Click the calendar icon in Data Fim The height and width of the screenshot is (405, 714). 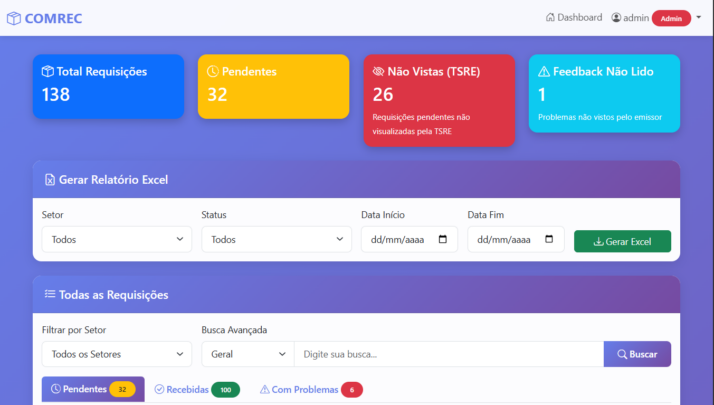click(549, 240)
